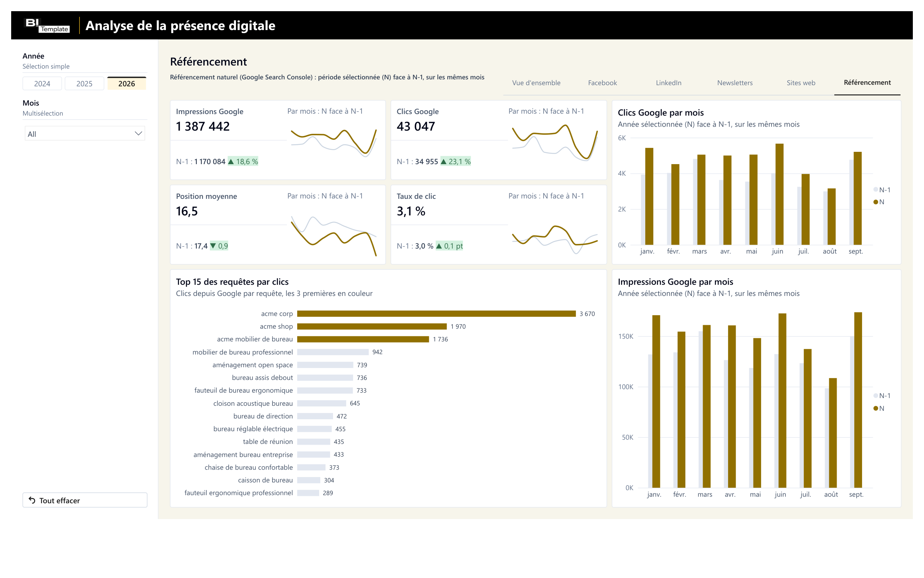The width and height of the screenshot is (924, 578).
Task: Open the Facebook tab
Action: point(602,83)
